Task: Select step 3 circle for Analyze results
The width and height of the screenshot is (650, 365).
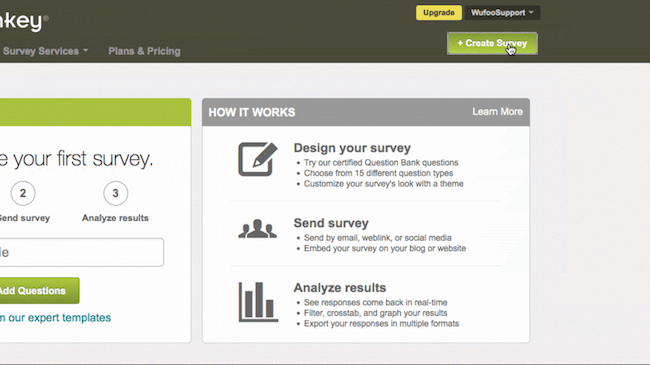Action: click(115, 193)
